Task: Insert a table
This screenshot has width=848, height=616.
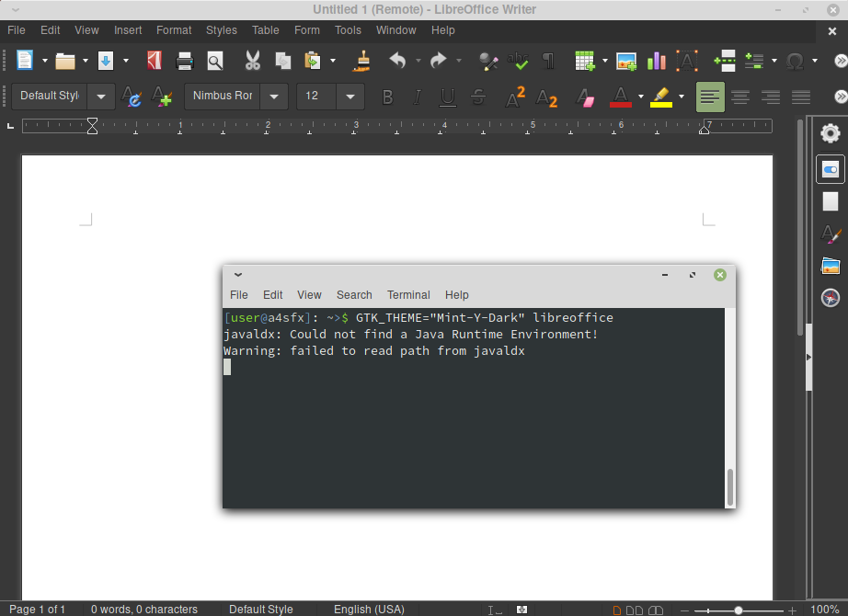Action: 585,61
